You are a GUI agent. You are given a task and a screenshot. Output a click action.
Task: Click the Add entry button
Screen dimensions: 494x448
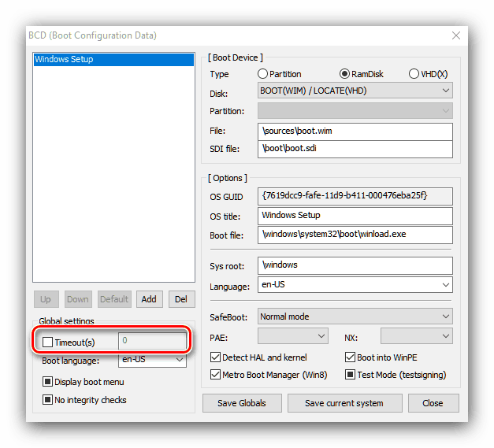point(150,299)
